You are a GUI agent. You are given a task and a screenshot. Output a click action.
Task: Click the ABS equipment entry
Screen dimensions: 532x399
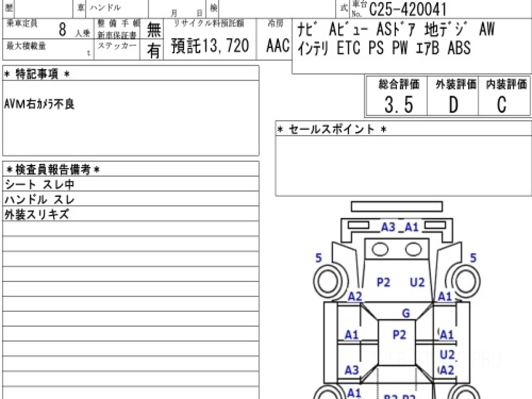(459, 48)
